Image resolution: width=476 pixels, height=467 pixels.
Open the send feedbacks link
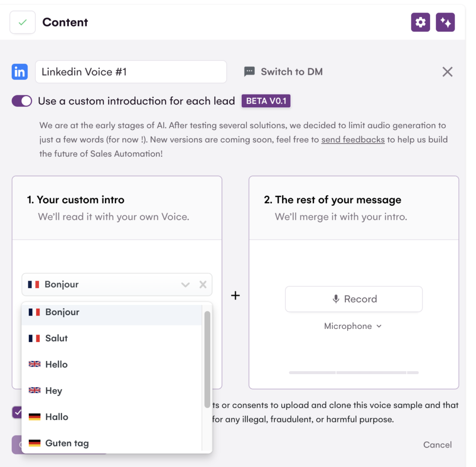353,139
